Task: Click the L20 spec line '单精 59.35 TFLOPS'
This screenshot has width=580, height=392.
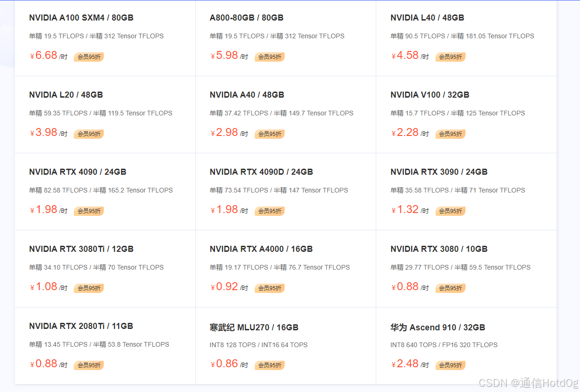Action: 100,113
